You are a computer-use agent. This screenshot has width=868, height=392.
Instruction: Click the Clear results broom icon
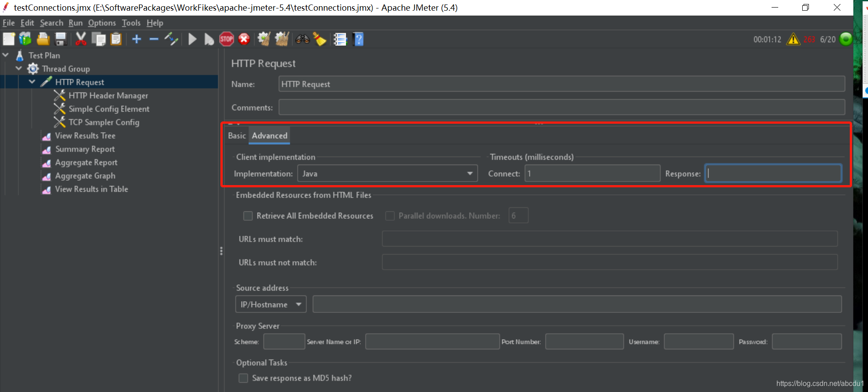[x=264, y=39]
